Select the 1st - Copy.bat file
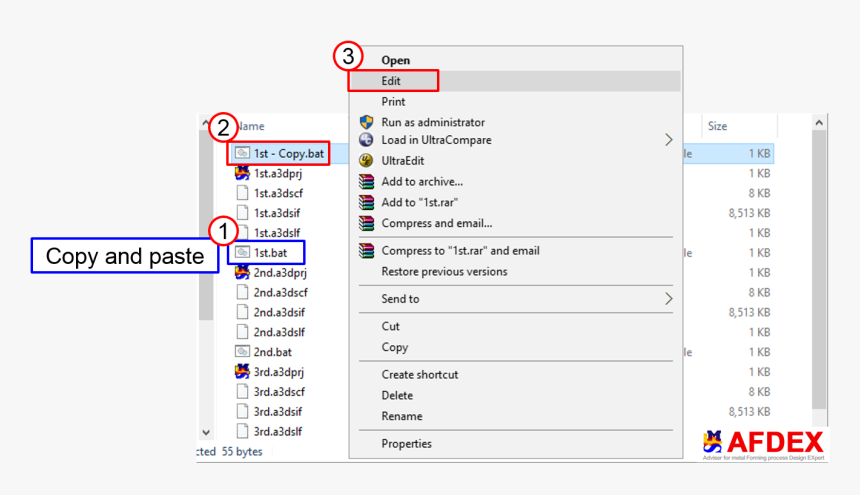 click(x=288, y=154)
